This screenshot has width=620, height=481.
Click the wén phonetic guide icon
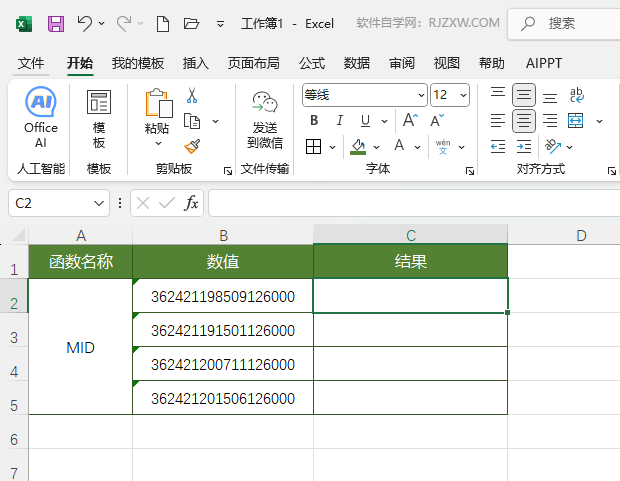443,147
